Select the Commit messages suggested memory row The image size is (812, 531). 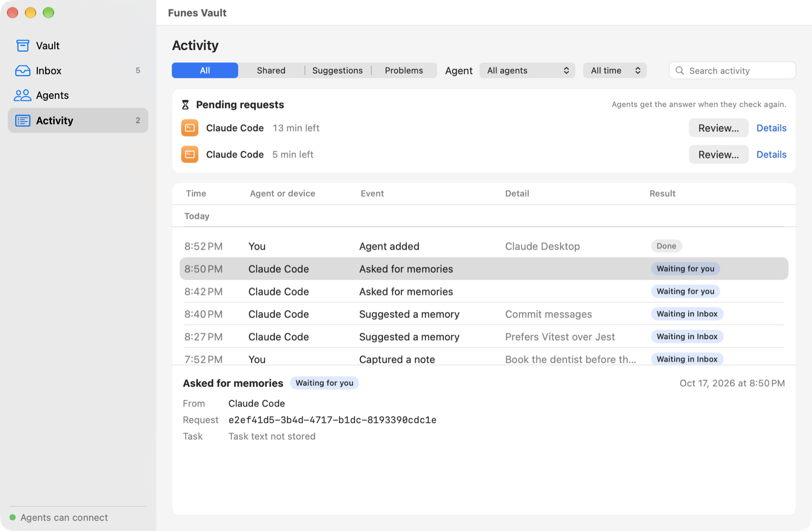tap(484, 314)
